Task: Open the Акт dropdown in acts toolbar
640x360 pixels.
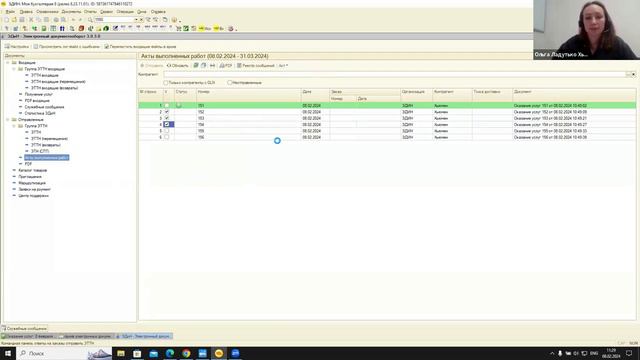Action: pyautogui.click(x=283, y=65)
